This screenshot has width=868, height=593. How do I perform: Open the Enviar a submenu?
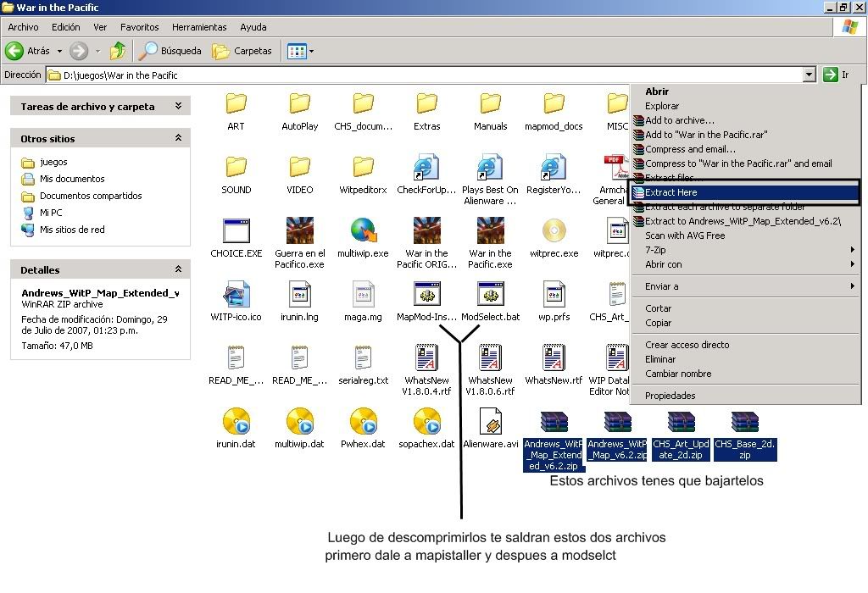(x=746, y=286)
